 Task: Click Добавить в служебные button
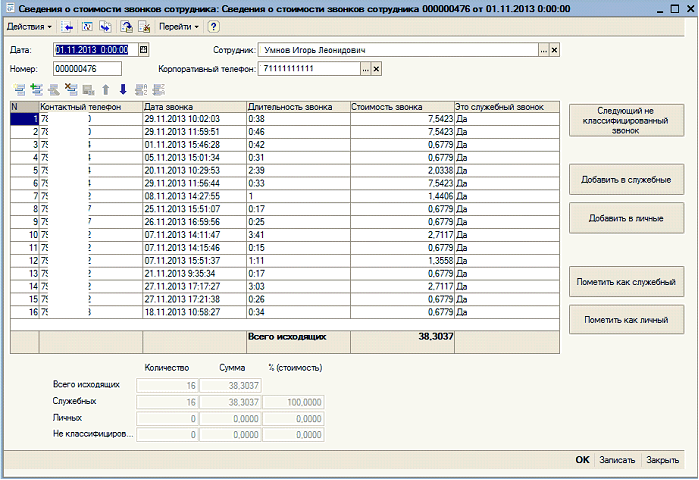(626, 180)
